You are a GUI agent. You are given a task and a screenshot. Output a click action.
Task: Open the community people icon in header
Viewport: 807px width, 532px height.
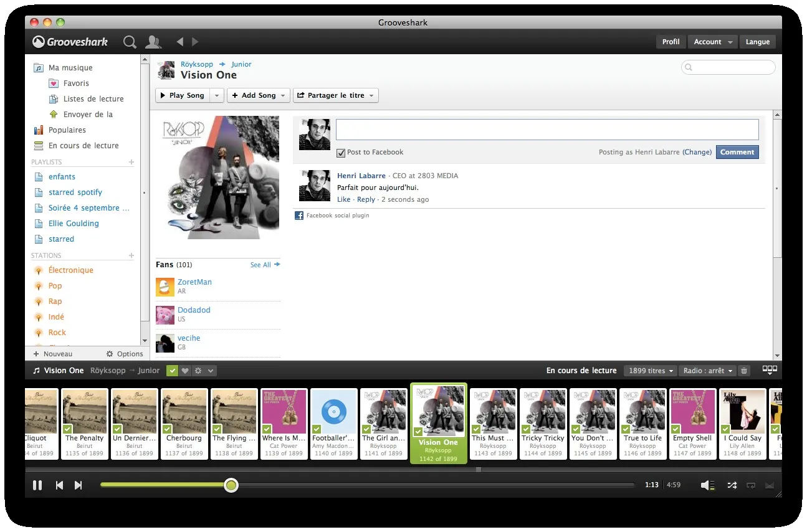[x=153, y=42]
